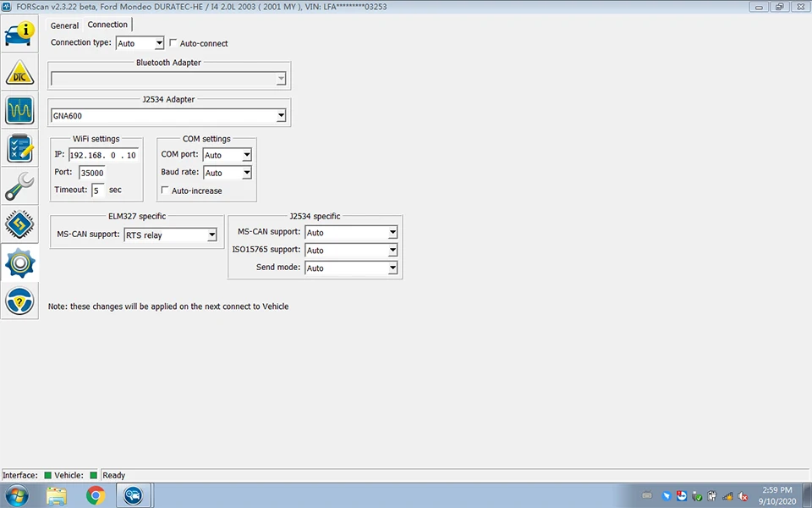Click the green Vehicle status indicator
This screenshot has height=508, width=812.
click(x=93, y=475)
